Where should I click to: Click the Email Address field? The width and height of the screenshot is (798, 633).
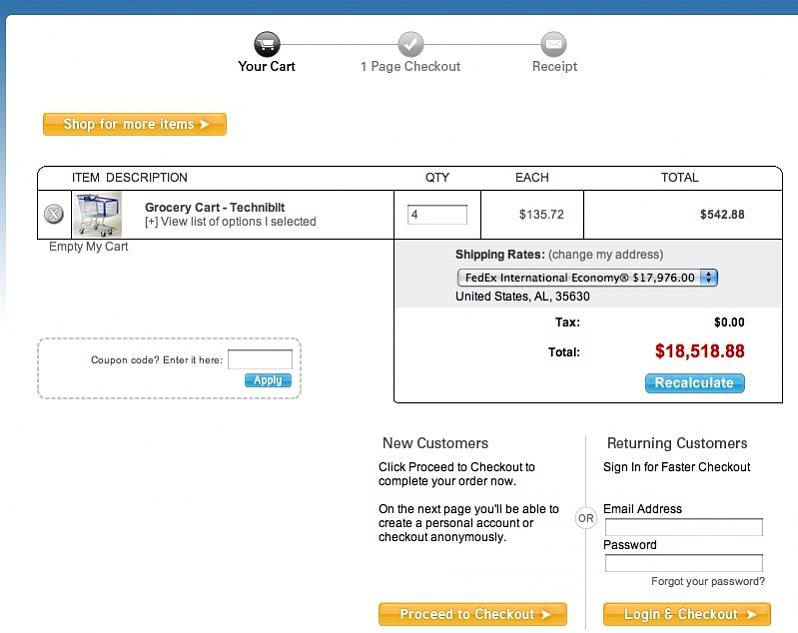coord(683,527)
